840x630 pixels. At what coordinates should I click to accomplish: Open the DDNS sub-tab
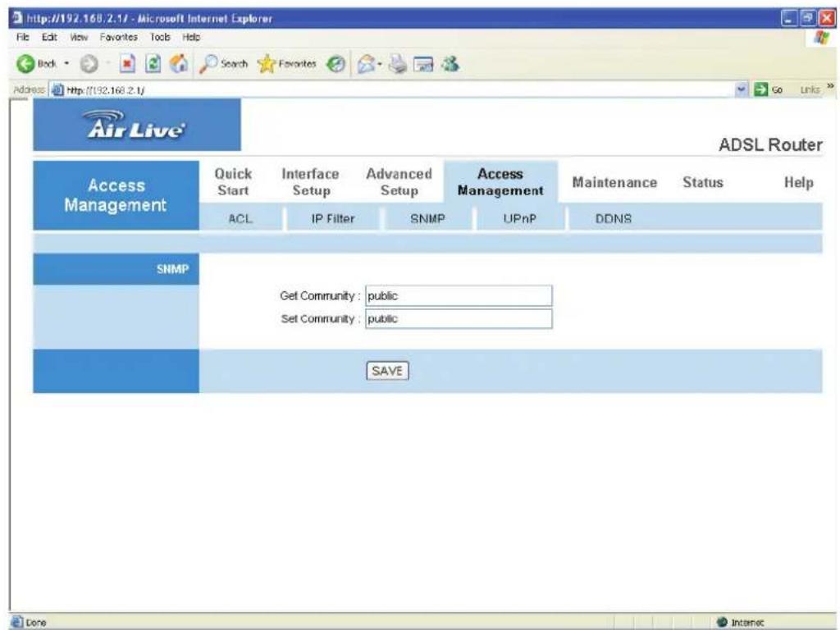pyautogui.click(x=614, y=218)
